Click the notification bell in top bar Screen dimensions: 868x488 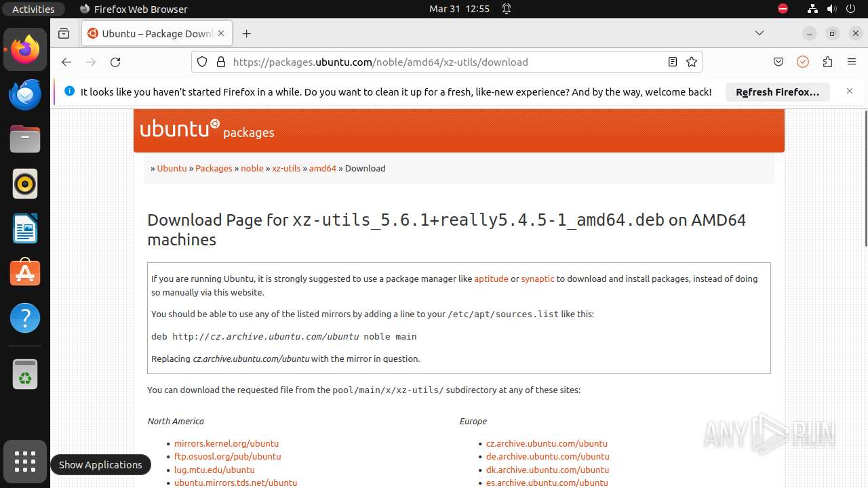[507, 9]
